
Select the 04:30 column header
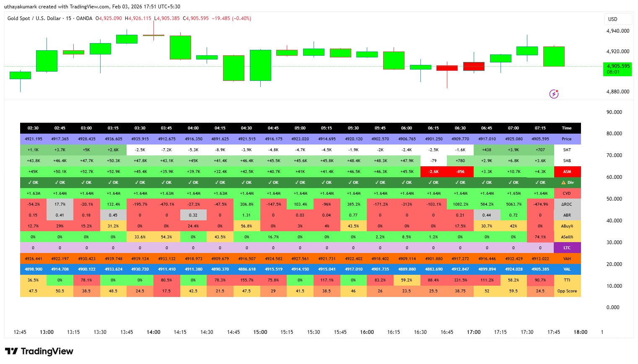[x=246, y=128]
